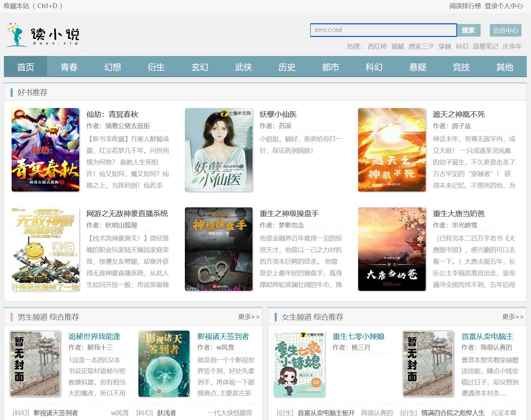Select 重生之神级操盘手 book cover
The image size is (531, 420).
(x=219, y=249)
